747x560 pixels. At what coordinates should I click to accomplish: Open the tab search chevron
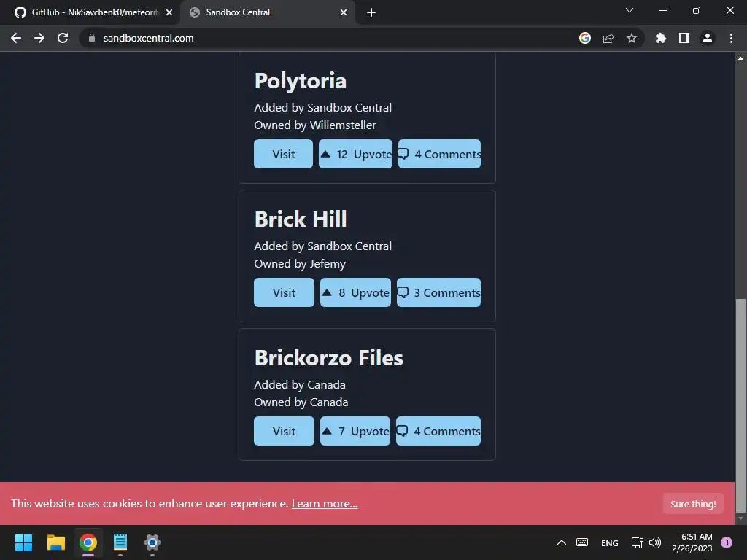[x=630, y=10]
